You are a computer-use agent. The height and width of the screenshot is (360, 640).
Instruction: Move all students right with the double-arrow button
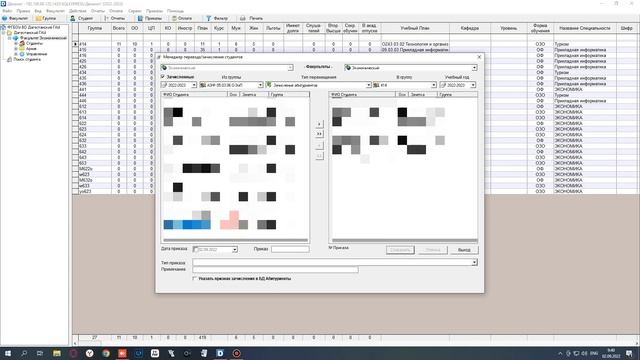(x=319, y=134)
